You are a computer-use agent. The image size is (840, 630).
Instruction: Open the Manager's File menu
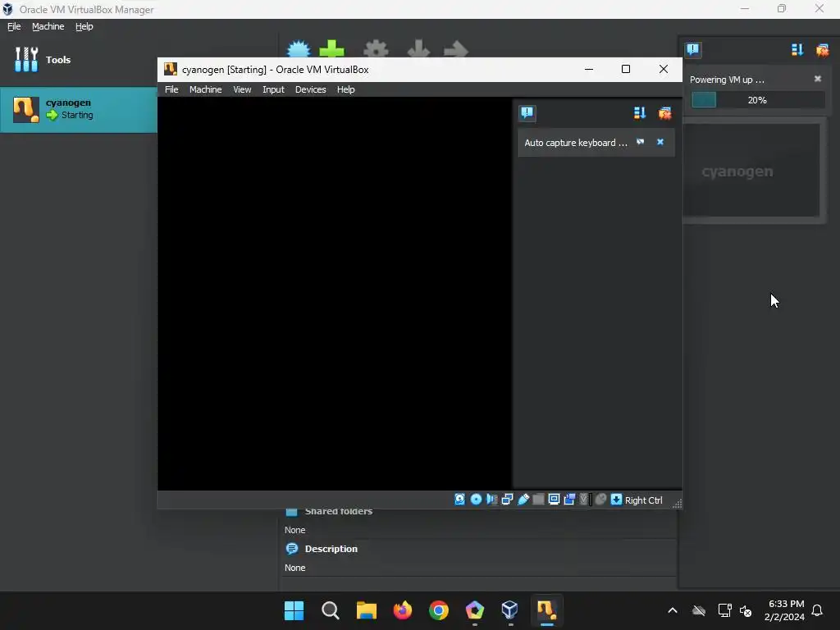click(x=14, y=26)
